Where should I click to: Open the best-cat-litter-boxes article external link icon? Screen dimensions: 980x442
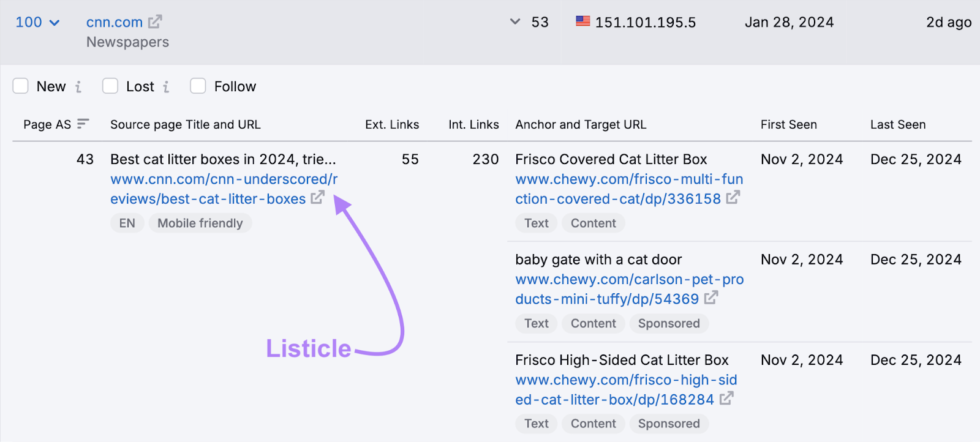317,198
